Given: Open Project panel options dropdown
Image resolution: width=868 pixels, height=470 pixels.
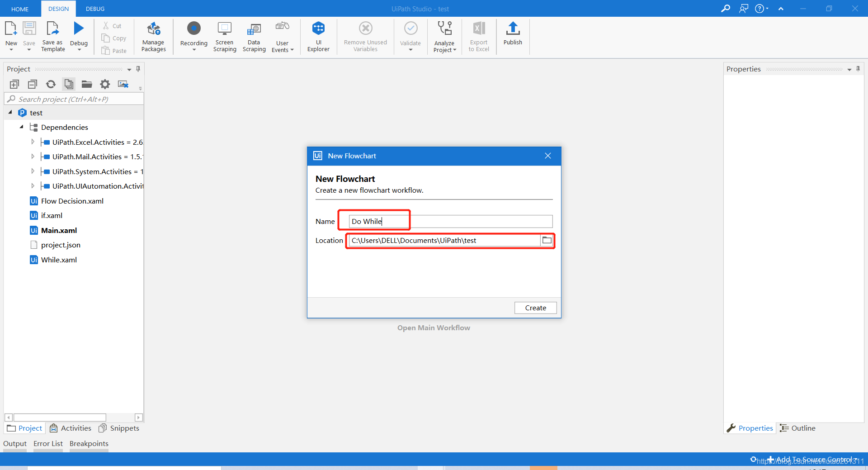Looking at the screenshot, I should (x=129, y=70).
